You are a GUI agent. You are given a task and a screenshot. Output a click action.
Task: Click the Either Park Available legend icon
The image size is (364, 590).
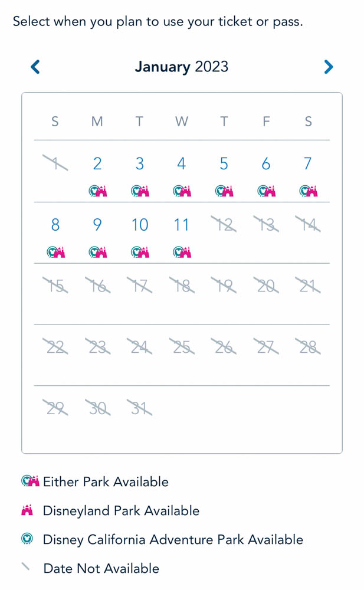coord(30,481)
